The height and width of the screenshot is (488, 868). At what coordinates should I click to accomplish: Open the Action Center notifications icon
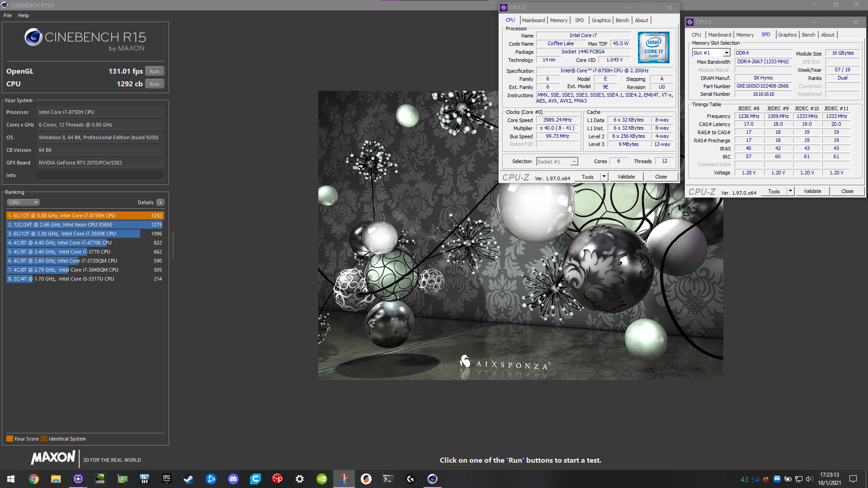853,479
